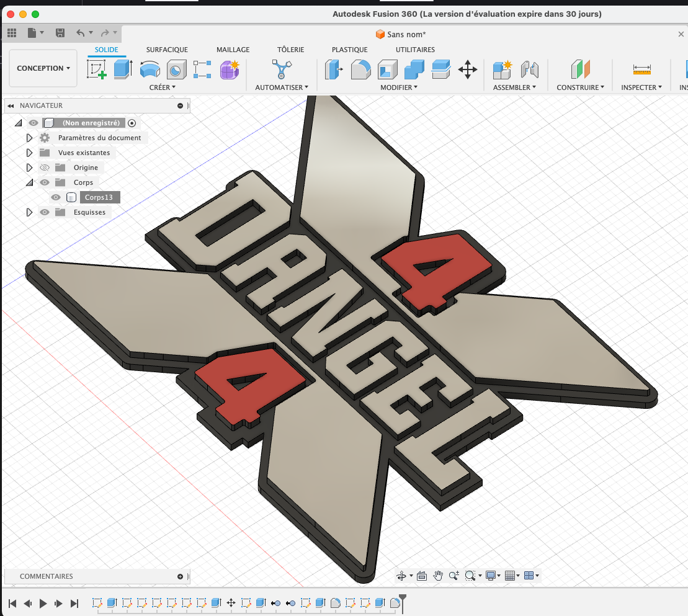Show the hidden Origine folder

point(44,167)
